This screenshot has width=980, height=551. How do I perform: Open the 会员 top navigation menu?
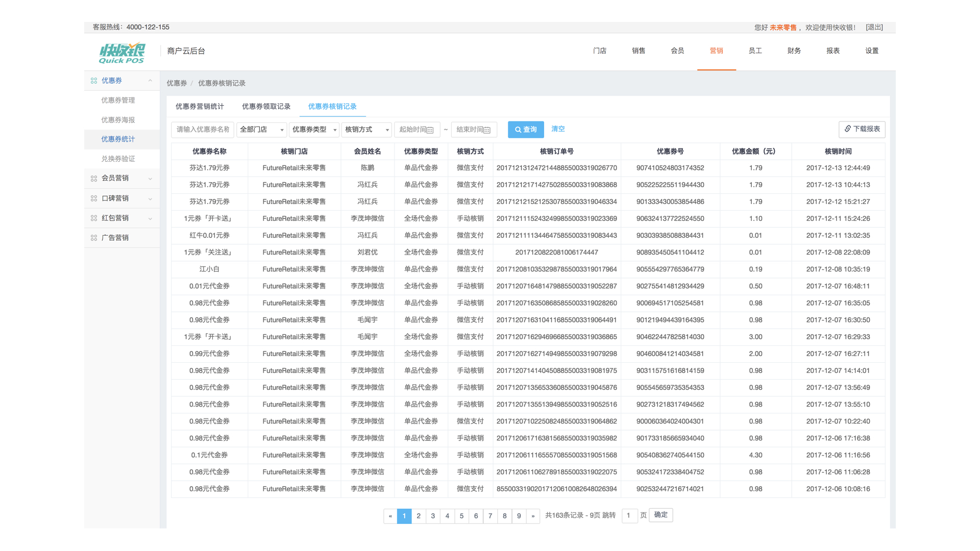point(677,51)
